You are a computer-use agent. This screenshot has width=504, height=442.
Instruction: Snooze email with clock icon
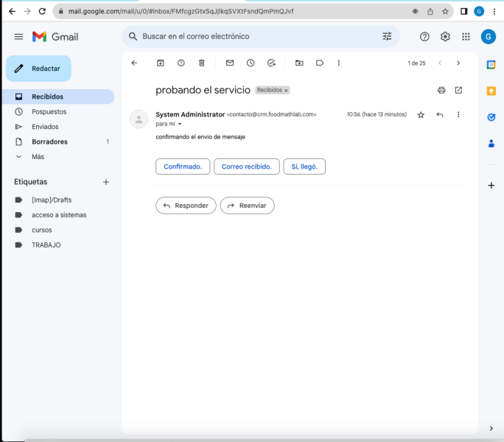pyautogui.click(x=251, y=63)
